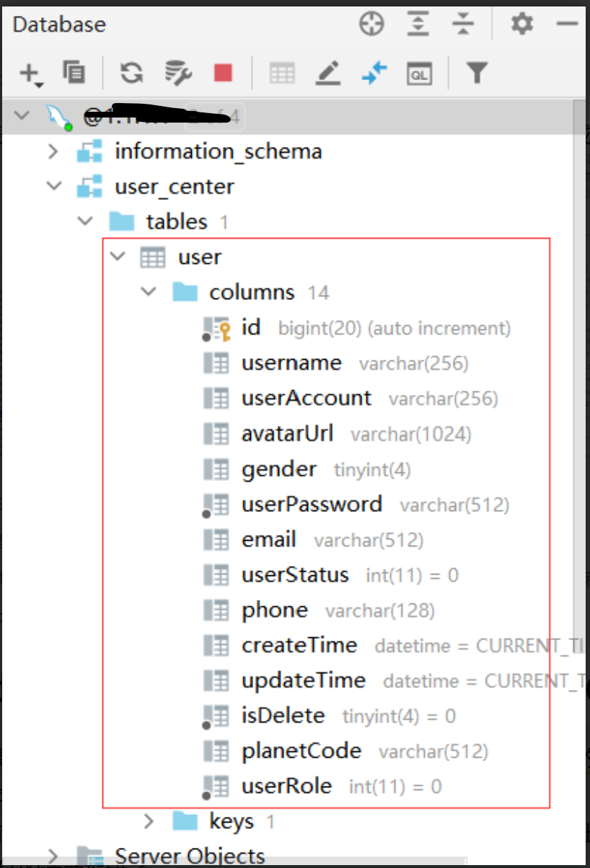Click the red stop/disconnect icon

tap(223, 73)
